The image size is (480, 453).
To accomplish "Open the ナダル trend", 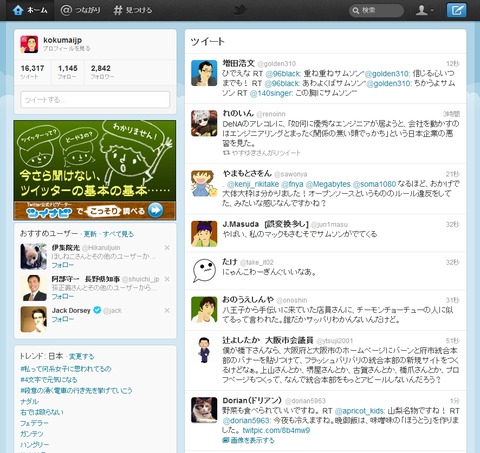I will (29, 401).
